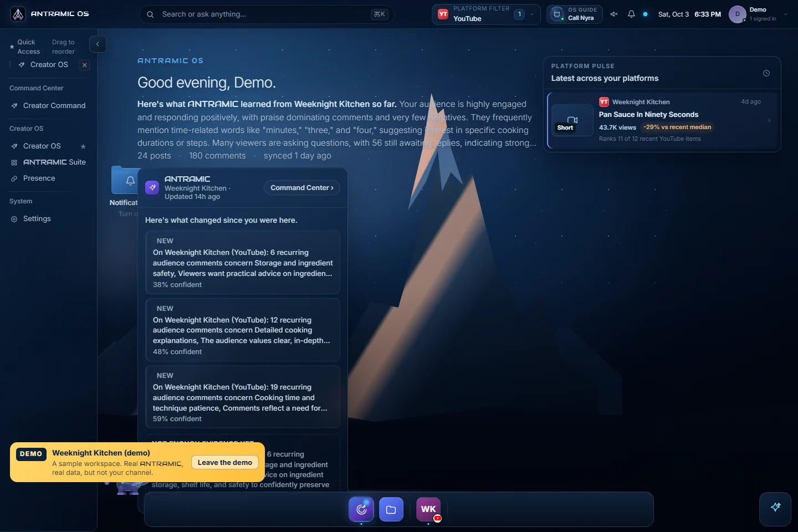Click Leave the demo button
798x532 pixels.
tap(225, 463)
